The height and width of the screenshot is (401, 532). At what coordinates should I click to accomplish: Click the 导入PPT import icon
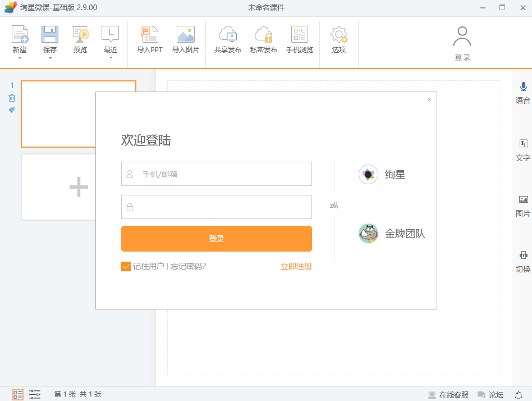coord(150,34)
